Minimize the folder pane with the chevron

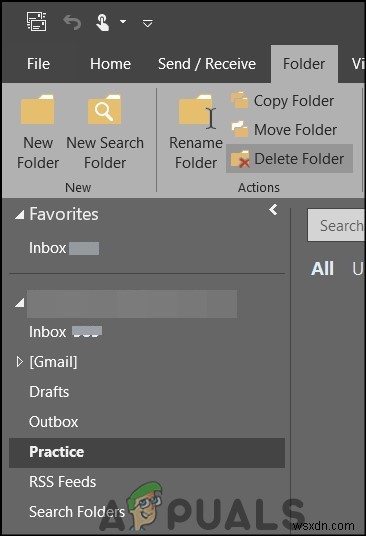(x=273, y=210)
